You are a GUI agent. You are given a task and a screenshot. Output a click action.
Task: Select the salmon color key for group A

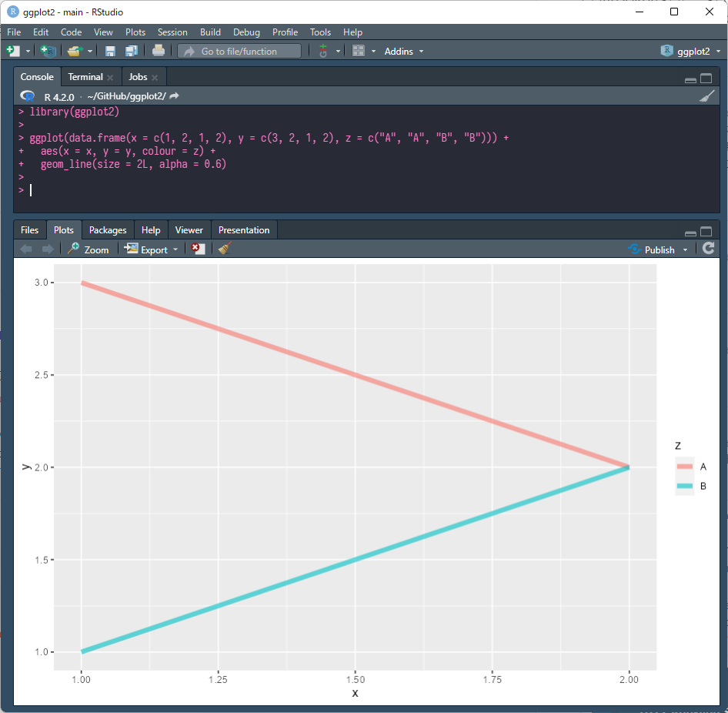(x=684, y=466)
